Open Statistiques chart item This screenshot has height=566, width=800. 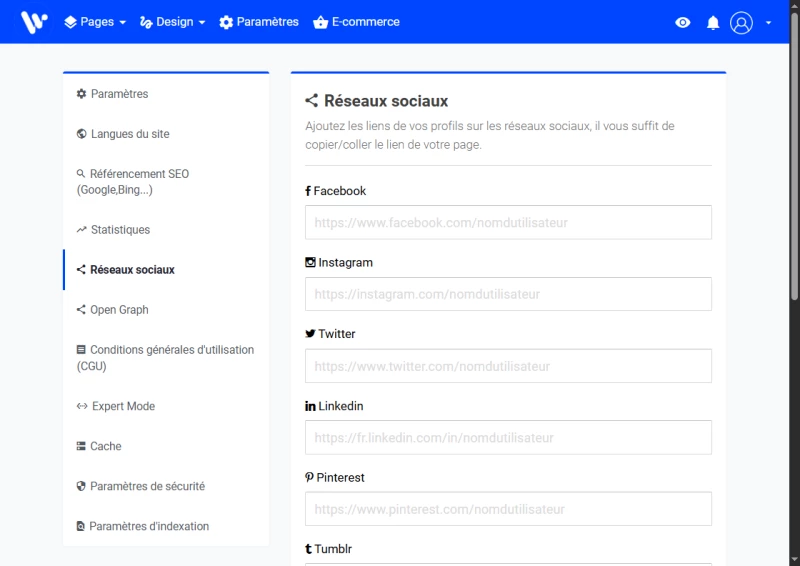[x=120, y=230]
